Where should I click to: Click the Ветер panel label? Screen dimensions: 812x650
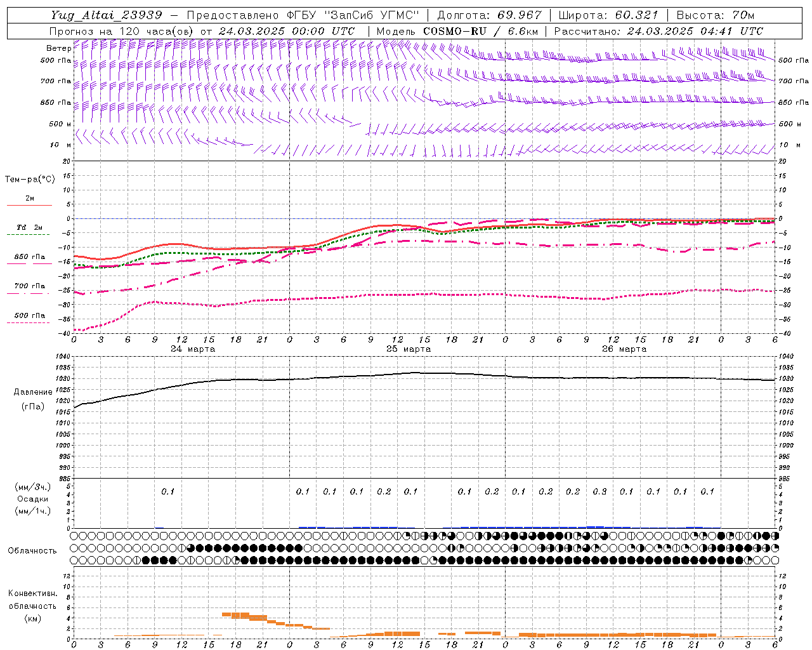tap(58, 48)
